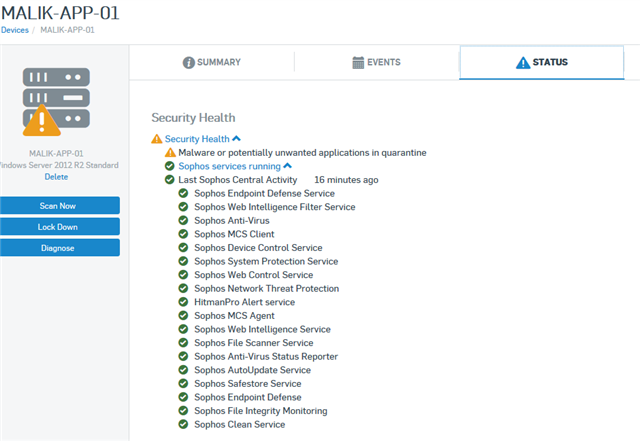This screenshot has height=441, width=640.
Task: Go to Devices breadcrumb link
Action: tap(15, 30)
